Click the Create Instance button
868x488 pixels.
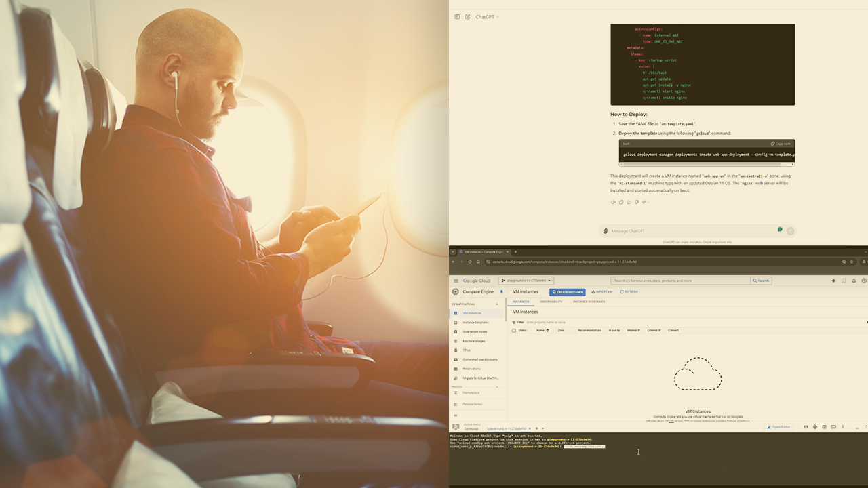(567, 292)
